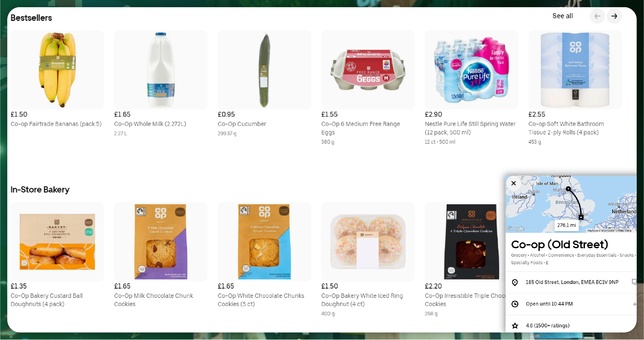This screenshot has width=644, height=340.
Task: Select Co-Op 6 Medium Free Range Eggs
Action: (368, 70)
